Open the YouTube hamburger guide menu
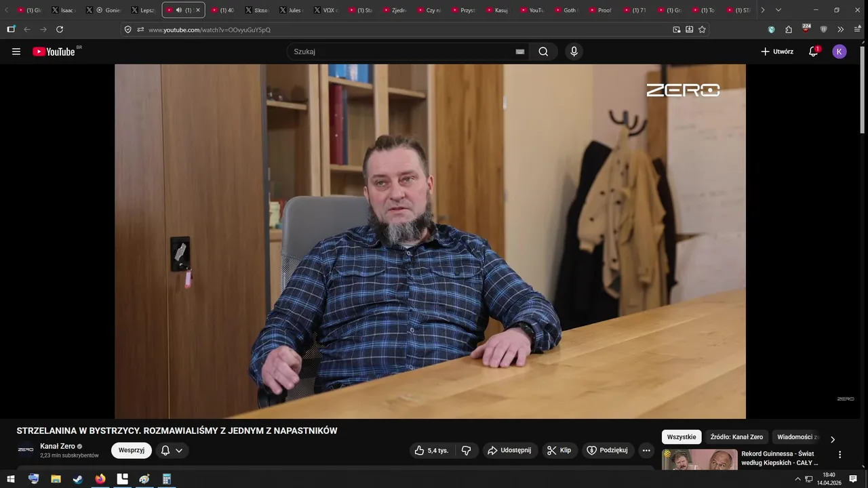 click(16, 52)
